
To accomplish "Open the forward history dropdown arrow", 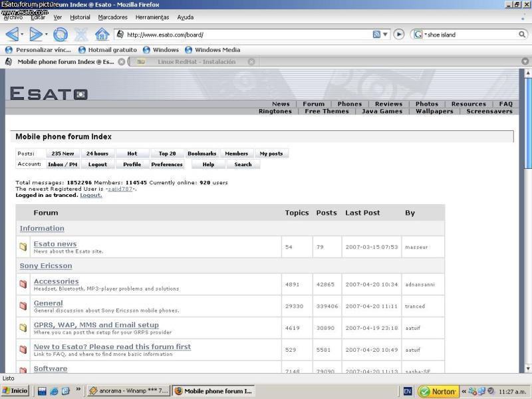I will 46,35.
